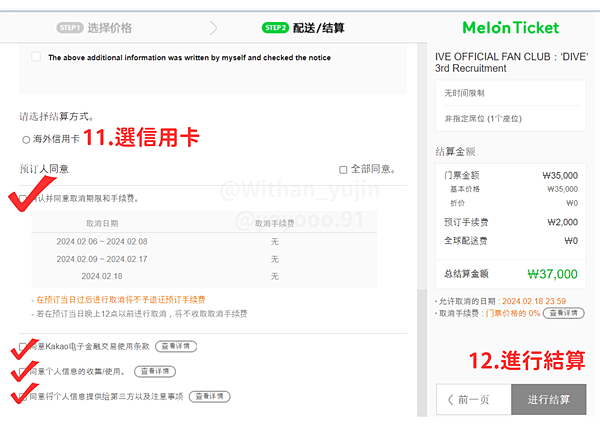Open STEP2 配送/结算 tab
This screenshot has width=600, height=425.
pyautogui.click(x=303, y=28)
